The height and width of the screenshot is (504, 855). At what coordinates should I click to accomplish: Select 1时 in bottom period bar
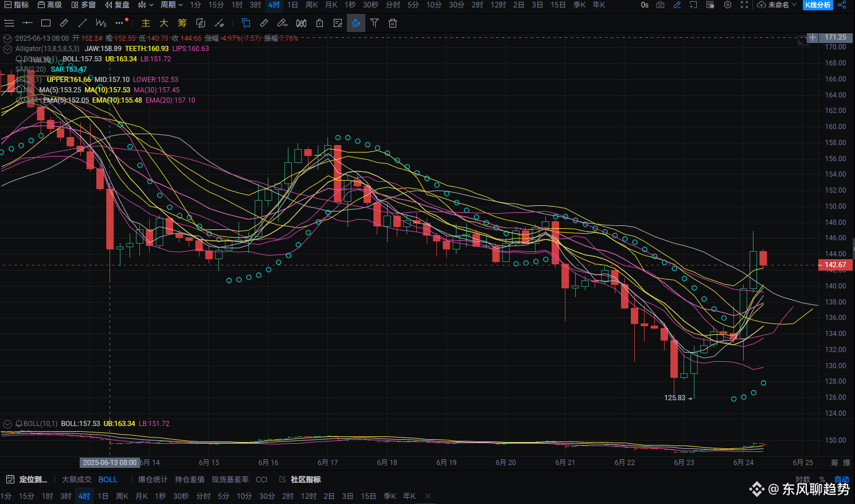pyautogui.click(x=47, y=496)
